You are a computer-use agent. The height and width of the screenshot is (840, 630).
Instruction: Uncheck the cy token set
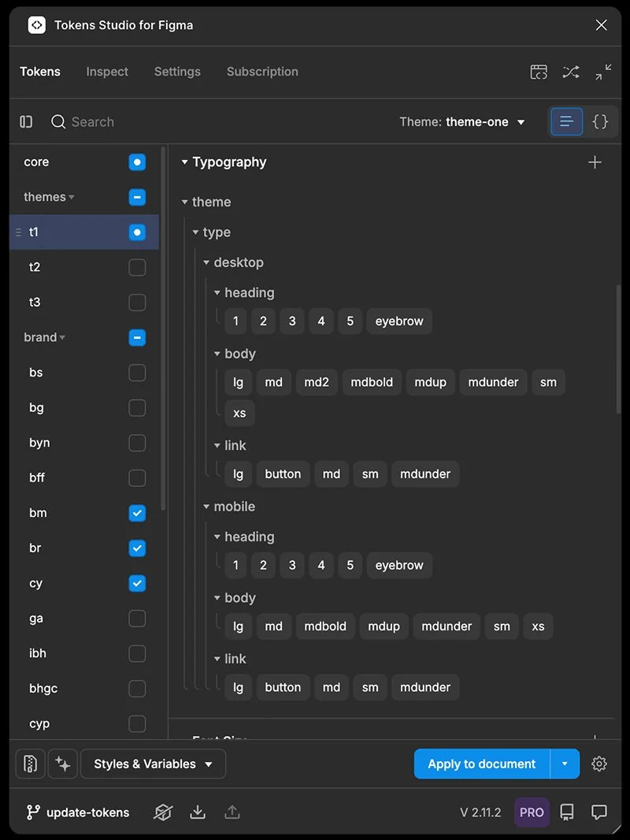click(137, 583)
